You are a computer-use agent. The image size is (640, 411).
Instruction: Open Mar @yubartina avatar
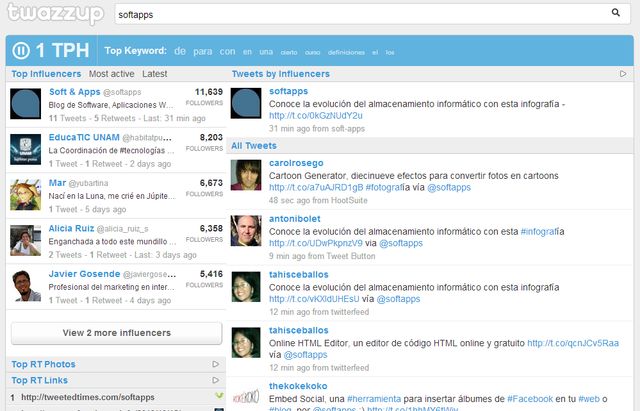pyautogui.click(x=25, y=195)
